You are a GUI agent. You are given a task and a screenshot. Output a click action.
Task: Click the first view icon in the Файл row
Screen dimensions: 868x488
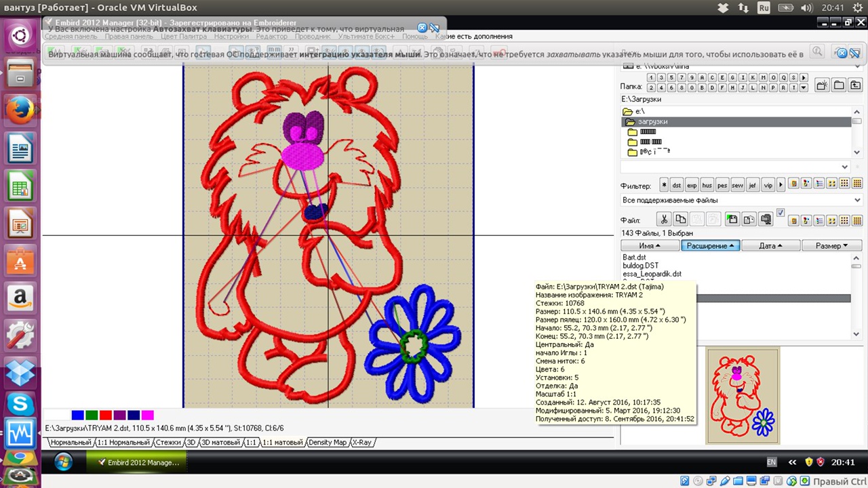click(x=793, y=221)
